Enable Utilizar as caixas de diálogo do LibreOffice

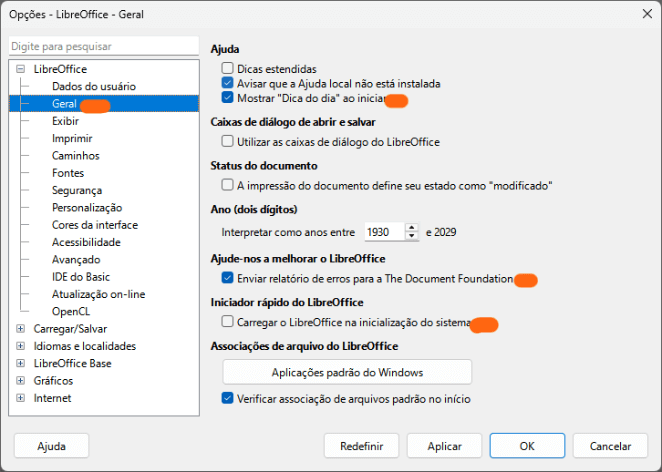click(x=227, y=141)
